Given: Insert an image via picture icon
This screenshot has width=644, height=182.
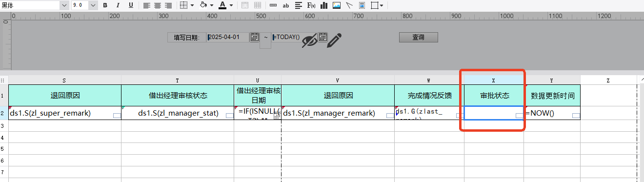Looking at the screenshot, I should click(x=337, y=5).
